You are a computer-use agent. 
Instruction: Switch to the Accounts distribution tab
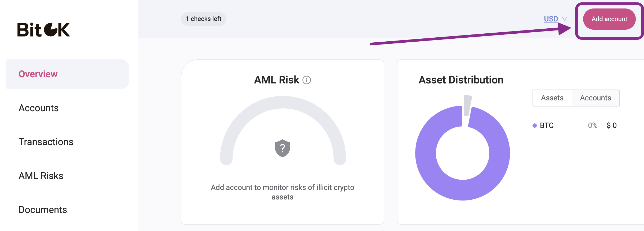pos(596,98)
